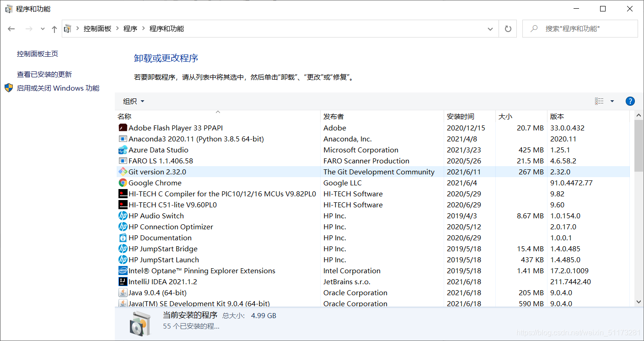Click the 8.67 MB size cell
This screenshot has height=341, width=644.
tap(530, 216)
